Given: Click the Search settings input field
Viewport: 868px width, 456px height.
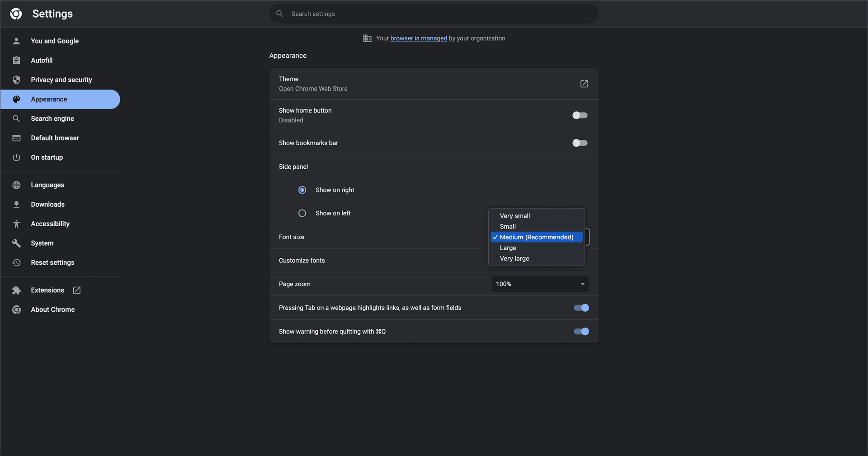Looking at the screenshot, I should [434, 14].
